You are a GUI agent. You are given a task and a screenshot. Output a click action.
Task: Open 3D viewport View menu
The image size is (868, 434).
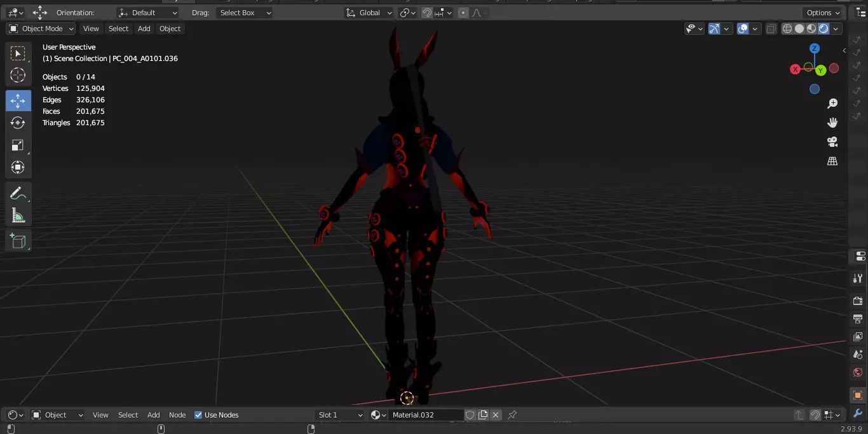point(91,29)
